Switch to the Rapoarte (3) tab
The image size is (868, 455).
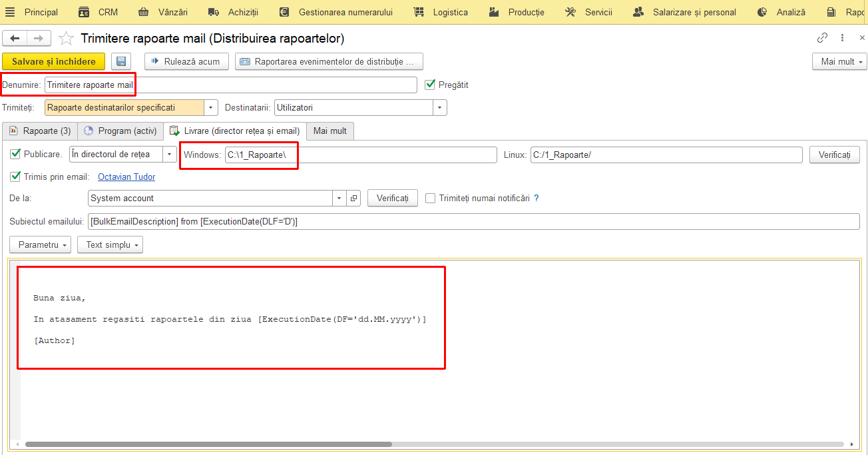(x=40, y=131)
